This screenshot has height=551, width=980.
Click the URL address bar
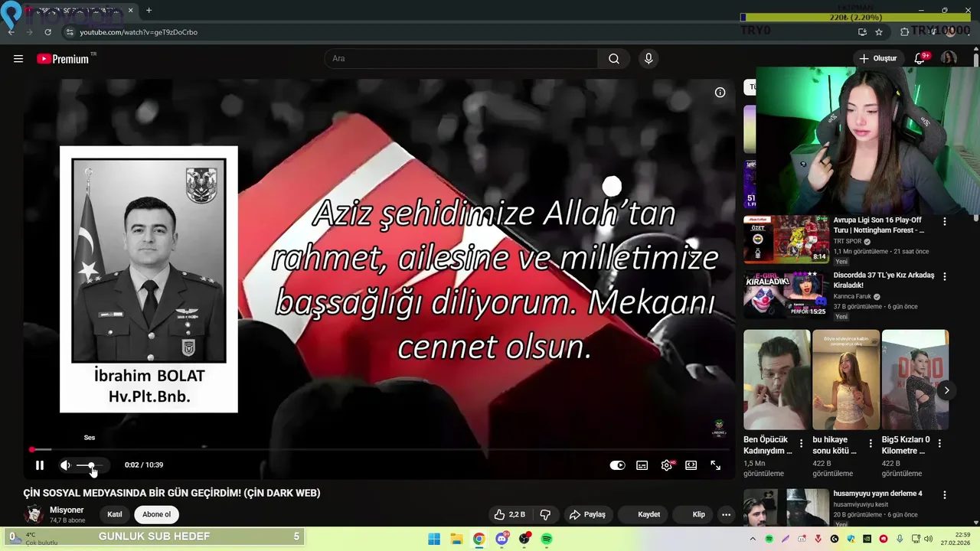[459, 32]
